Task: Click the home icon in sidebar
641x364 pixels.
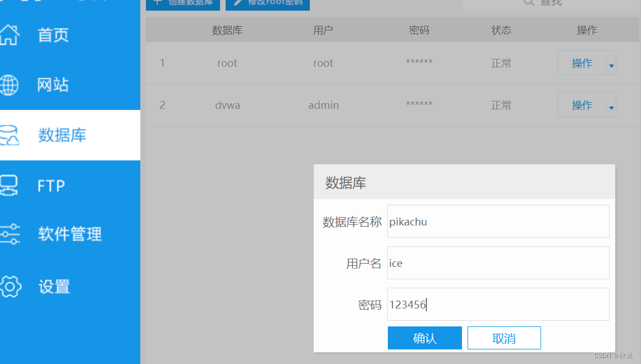Action: pos(9,35)
